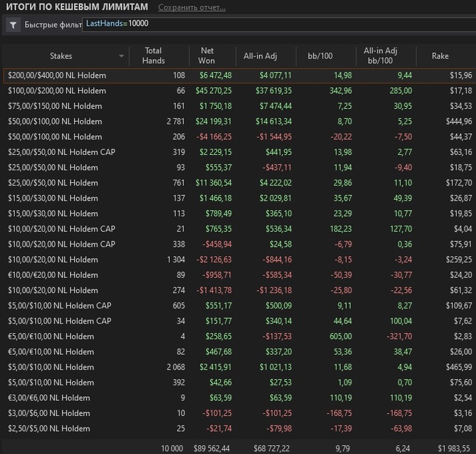Sort by the Net Won column header
The width and height of the screenshot is (476, 454).
point(207,56)
